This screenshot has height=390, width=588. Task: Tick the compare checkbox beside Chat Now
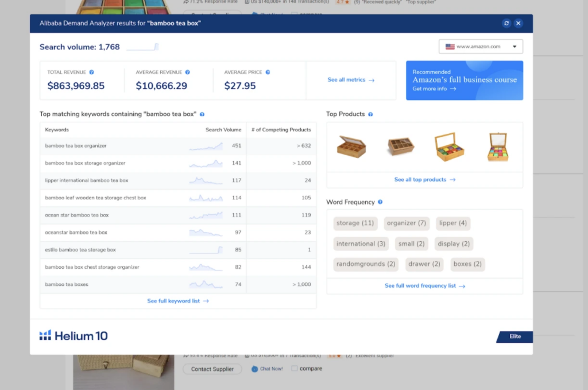(x=295, y=369)
